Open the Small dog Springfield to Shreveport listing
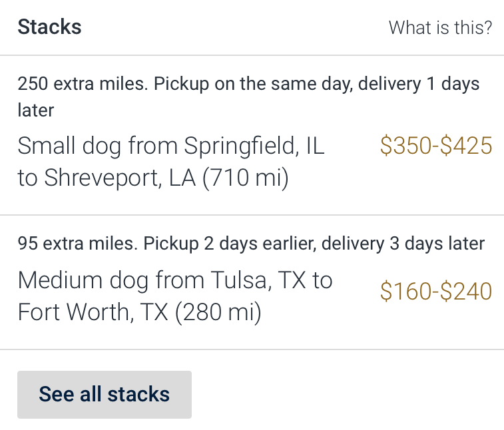This screenshot has width=504, height=430. [x=170, y=162]
